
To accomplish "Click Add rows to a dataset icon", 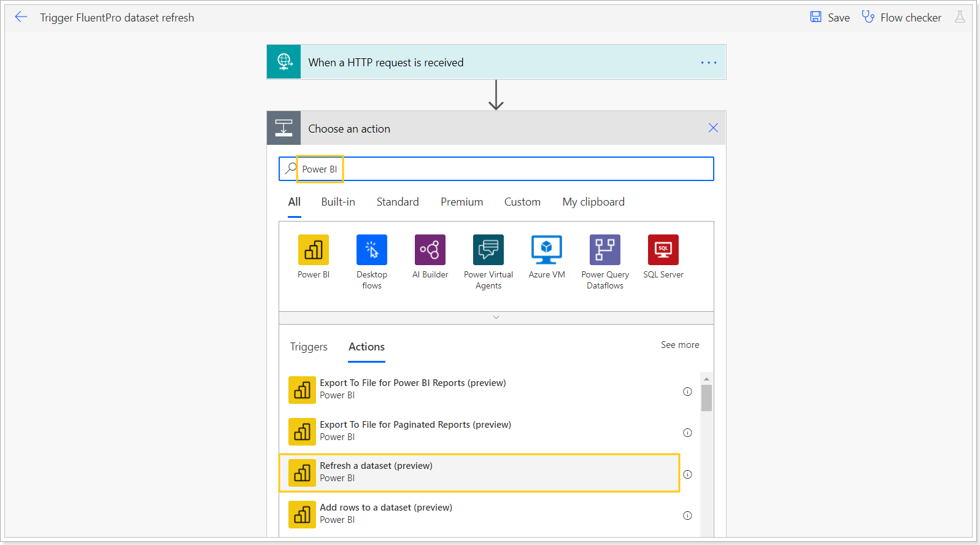I will pyautogui.click(x=302, y=514).
